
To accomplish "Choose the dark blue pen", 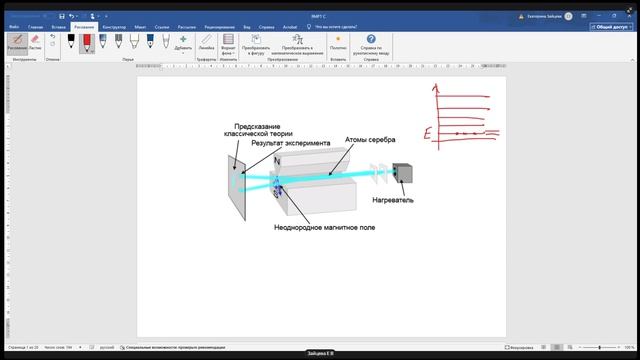I will click(x=150, y=42).
